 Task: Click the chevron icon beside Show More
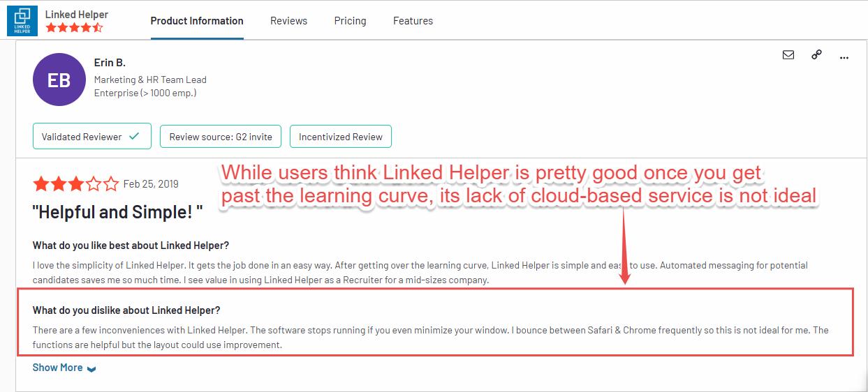click(x=91, y=369)
